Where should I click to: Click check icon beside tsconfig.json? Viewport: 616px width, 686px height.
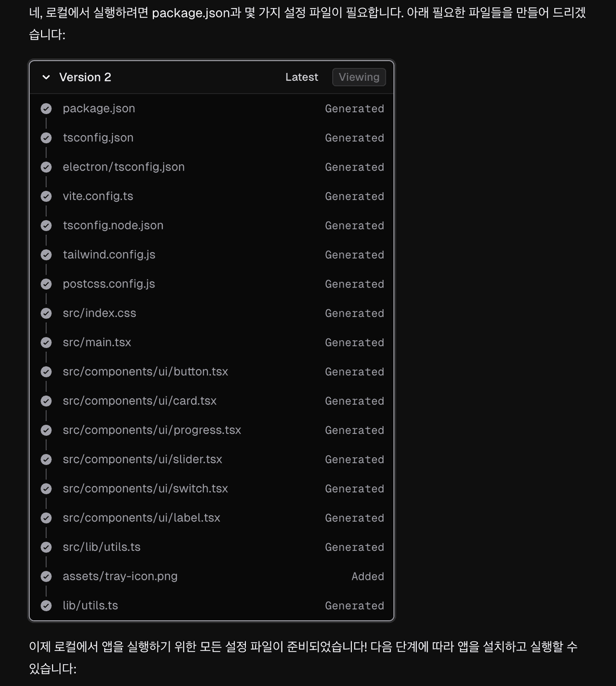point(46,137)
